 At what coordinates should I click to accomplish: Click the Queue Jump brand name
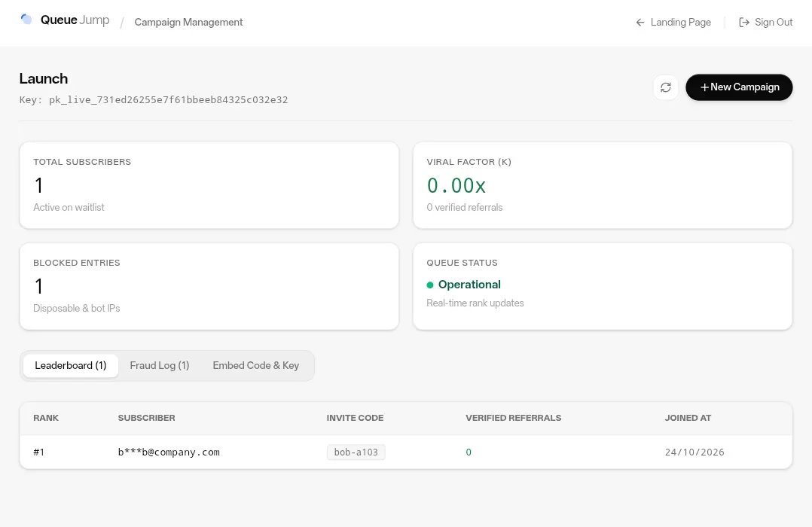click(75, 20)
